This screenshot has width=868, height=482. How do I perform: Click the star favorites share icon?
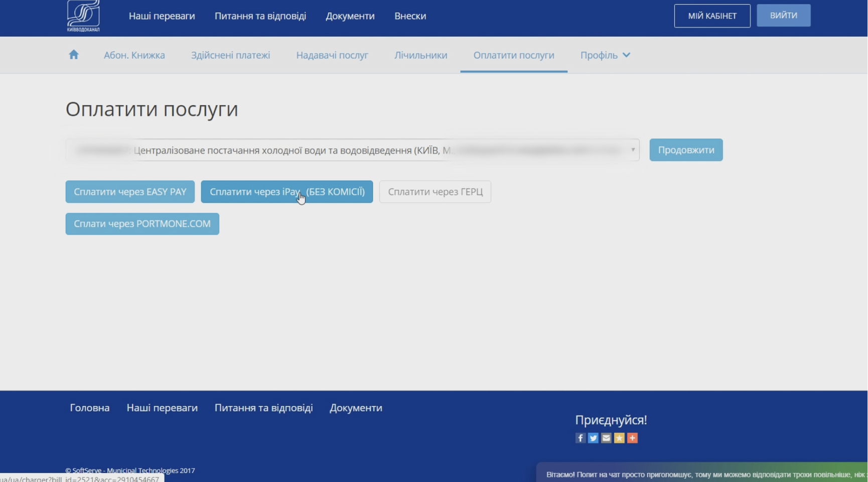620,438
